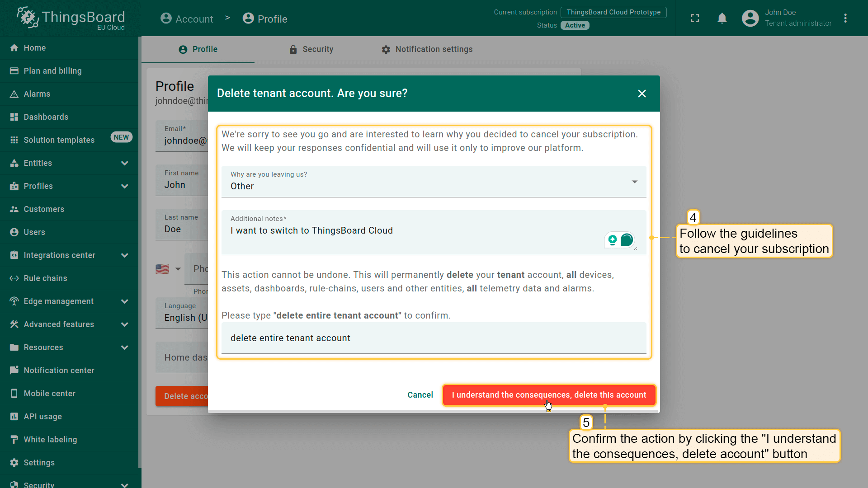Click the notifications bell icon
This screenshot has height=488, width=868.
[722, 19]
